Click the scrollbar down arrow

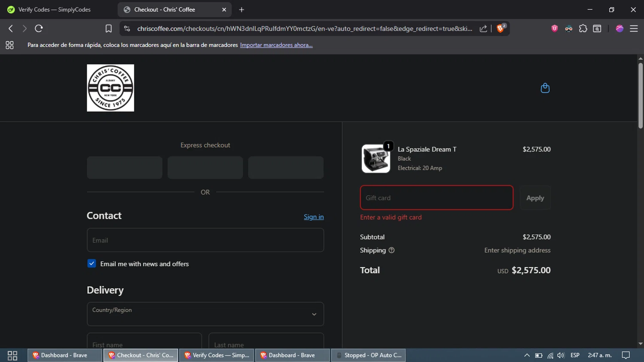[x=640, y=344]
